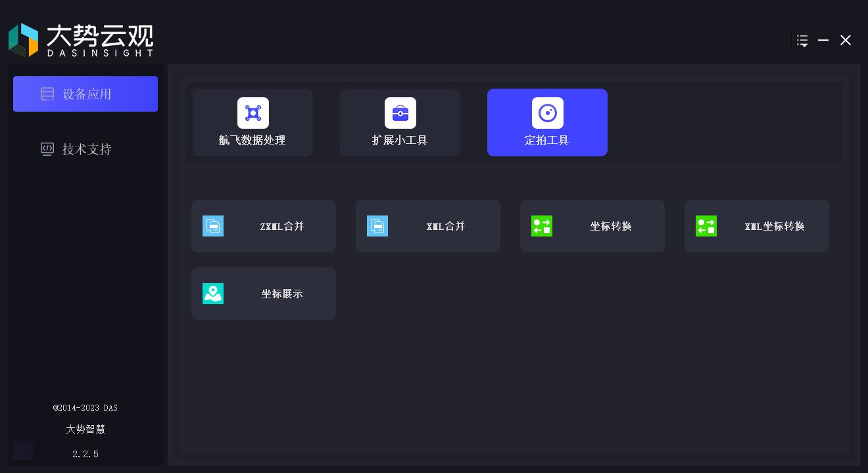This screenshot has width=868, height=473.
Task: Click the ZXML合并 file icon
Action: [x=213, y=226]
